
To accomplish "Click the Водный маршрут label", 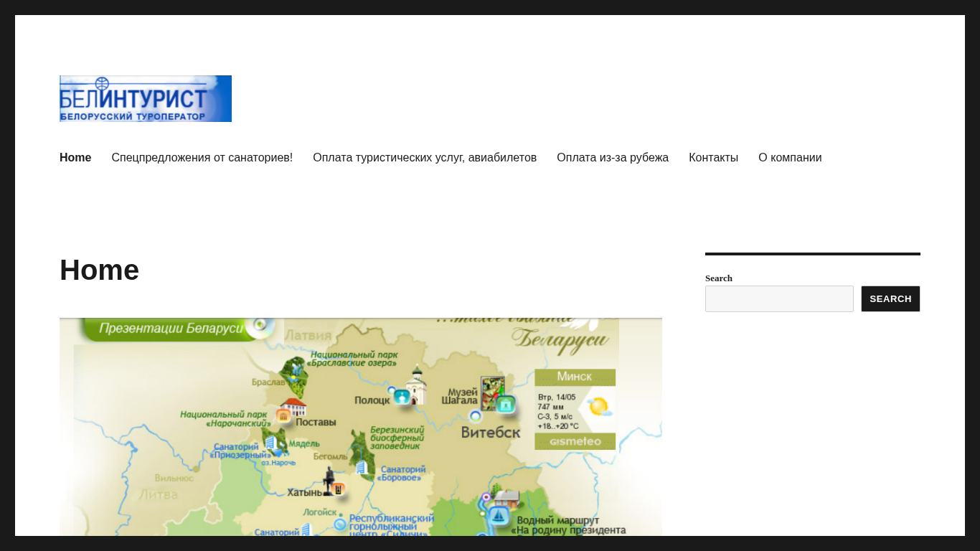I will [x=558, y=521].
